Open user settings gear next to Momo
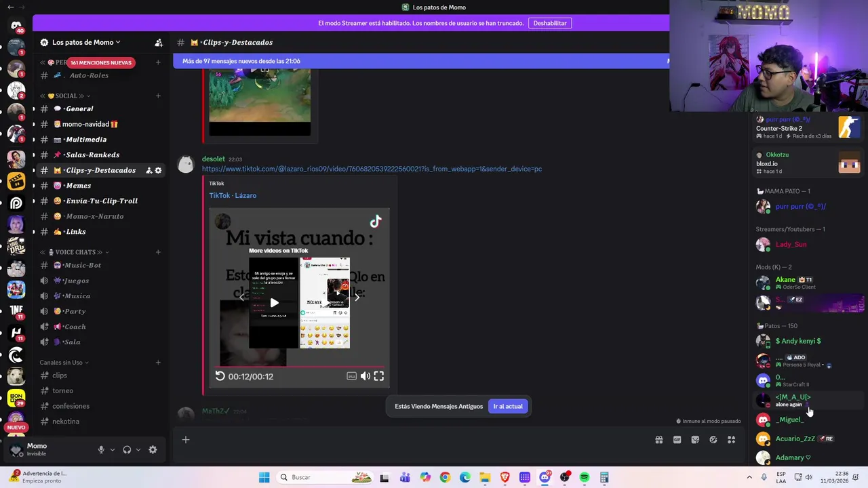Viewport: 868px width, 488px height. (153, 449)
